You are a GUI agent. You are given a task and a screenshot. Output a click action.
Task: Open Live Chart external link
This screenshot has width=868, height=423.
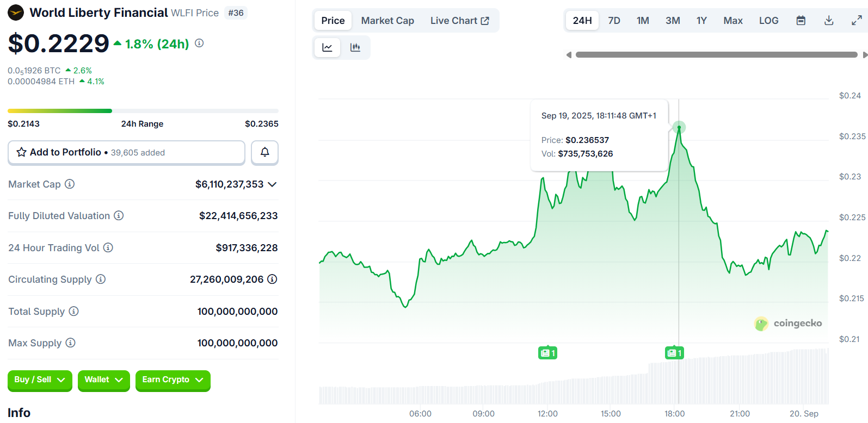[x=460, y=21]
